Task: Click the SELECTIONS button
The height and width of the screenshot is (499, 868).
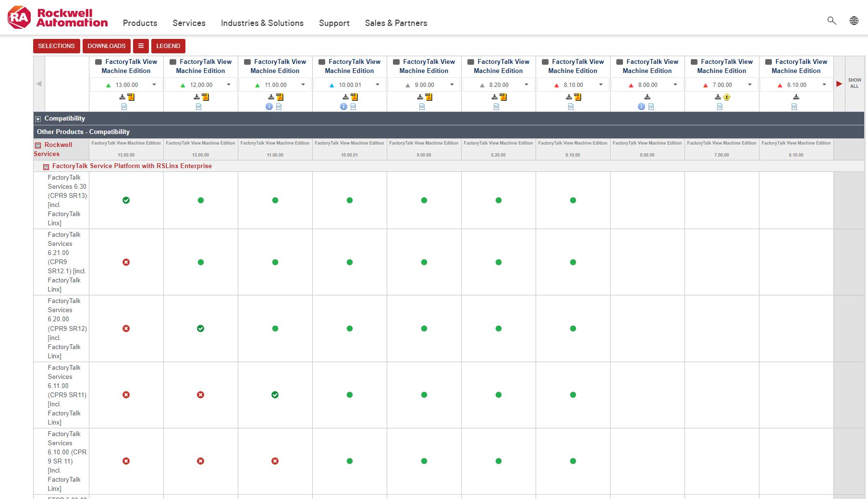Action: coord(57,46)
